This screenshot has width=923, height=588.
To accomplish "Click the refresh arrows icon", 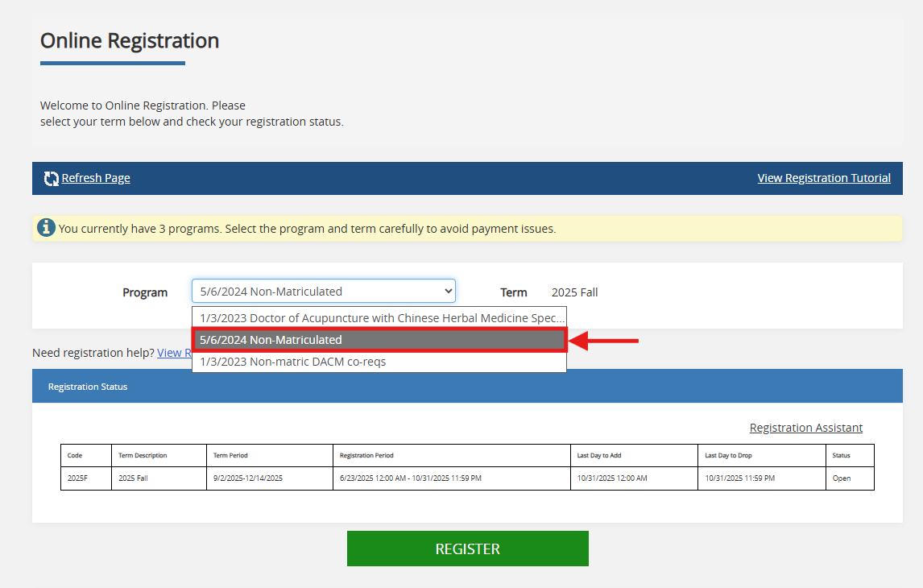I will point(51,178).
